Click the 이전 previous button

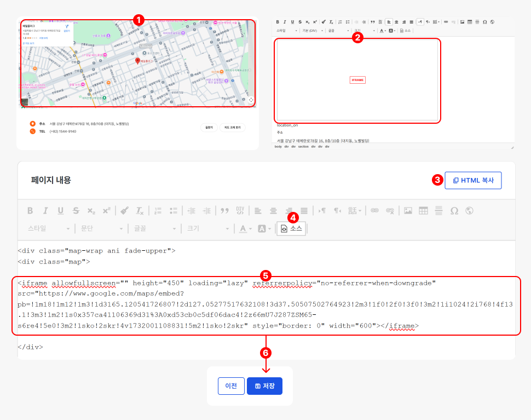231,386
